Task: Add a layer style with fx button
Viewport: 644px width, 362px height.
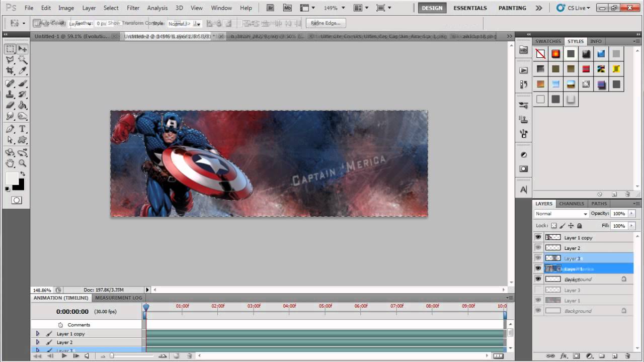Action: coord(563,355)
